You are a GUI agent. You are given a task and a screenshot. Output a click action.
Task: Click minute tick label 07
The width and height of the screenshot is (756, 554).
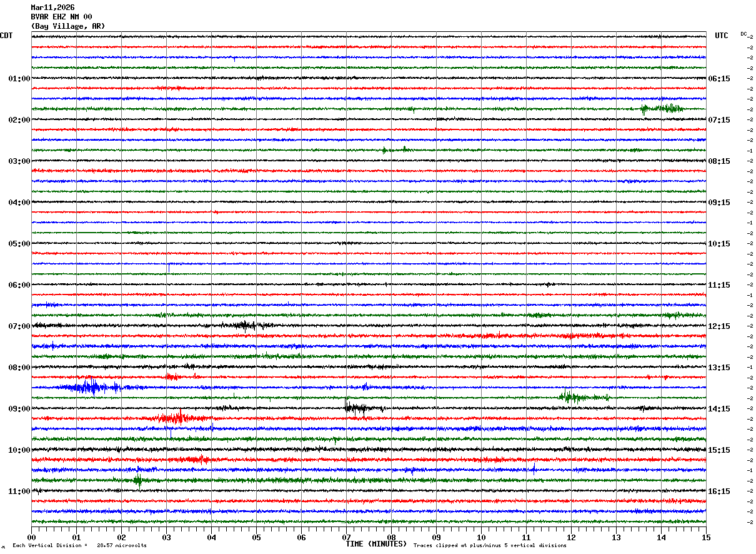[346, 537]
